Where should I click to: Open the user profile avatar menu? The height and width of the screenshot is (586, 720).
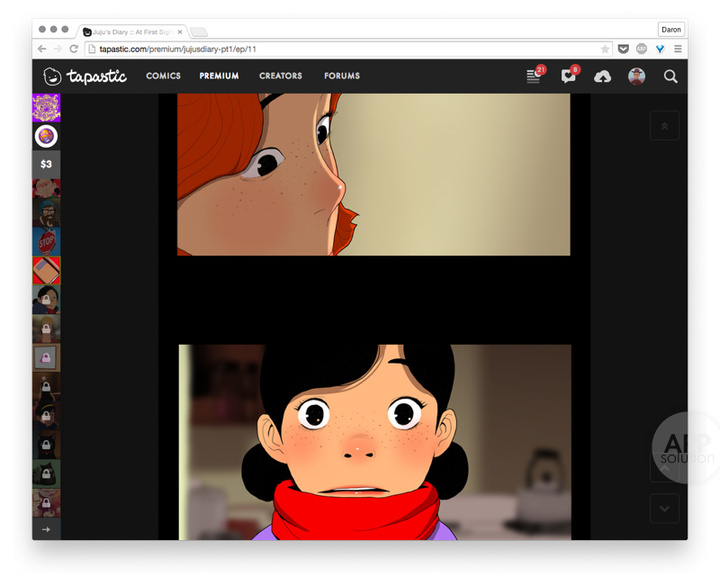[x=636, y=77]
